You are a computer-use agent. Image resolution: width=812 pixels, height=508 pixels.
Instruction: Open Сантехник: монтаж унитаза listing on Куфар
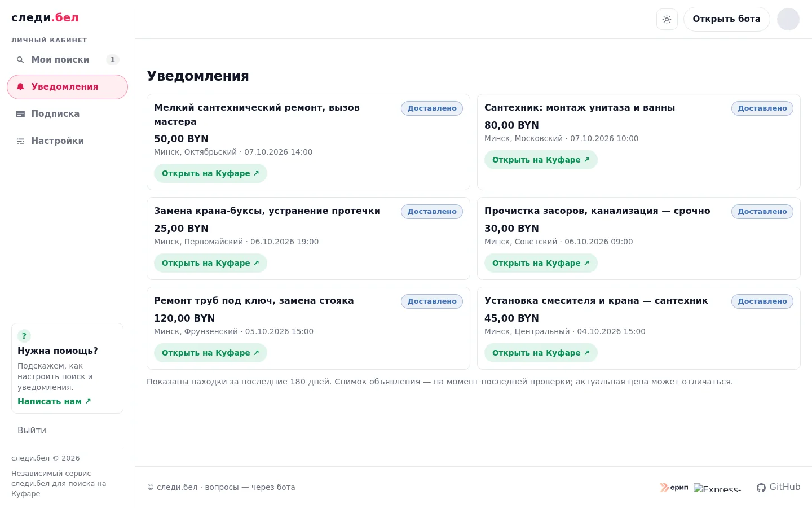click(x=541, y=160)
